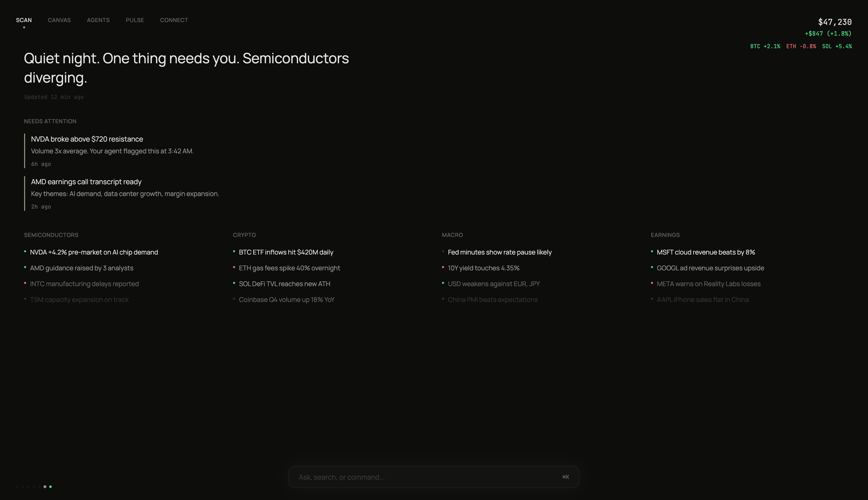Open the CONNECT section
Screen dimensions: 868x500
click(174, 20)
